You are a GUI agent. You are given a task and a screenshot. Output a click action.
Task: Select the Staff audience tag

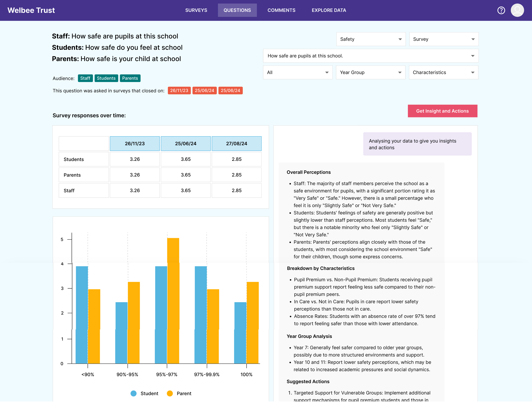85,78
